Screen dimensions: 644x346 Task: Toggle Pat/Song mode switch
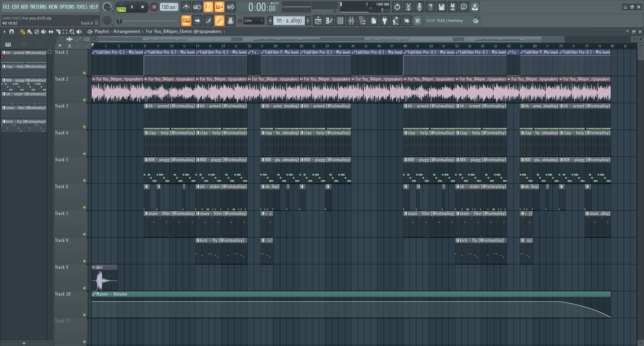[121, 7]
